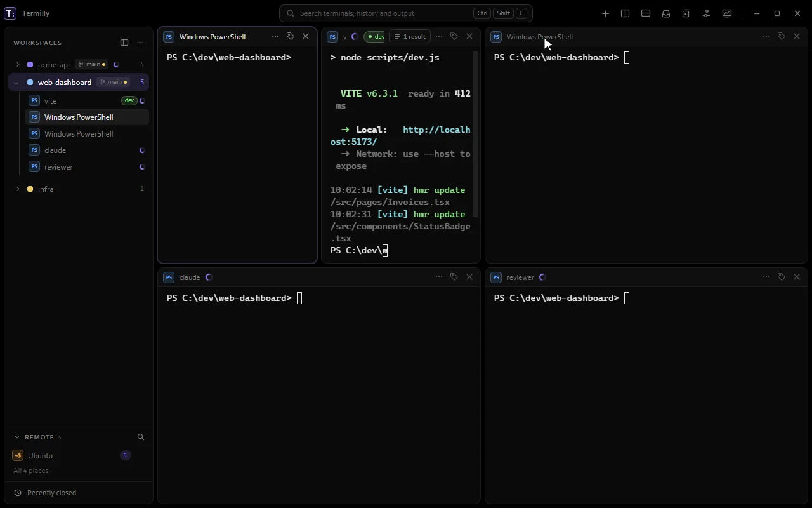
Task: Click the yellow color square of infra
Action: pos(30,189)
